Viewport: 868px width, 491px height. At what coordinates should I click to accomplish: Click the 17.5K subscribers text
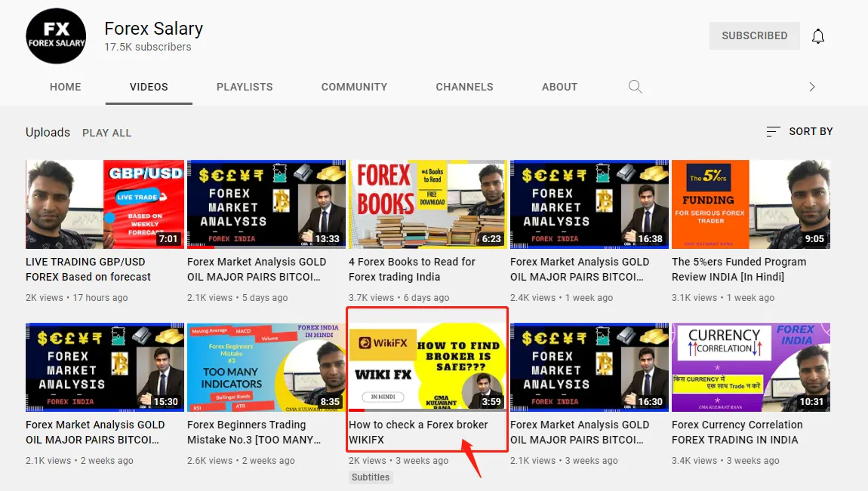(x=148, y=47)
